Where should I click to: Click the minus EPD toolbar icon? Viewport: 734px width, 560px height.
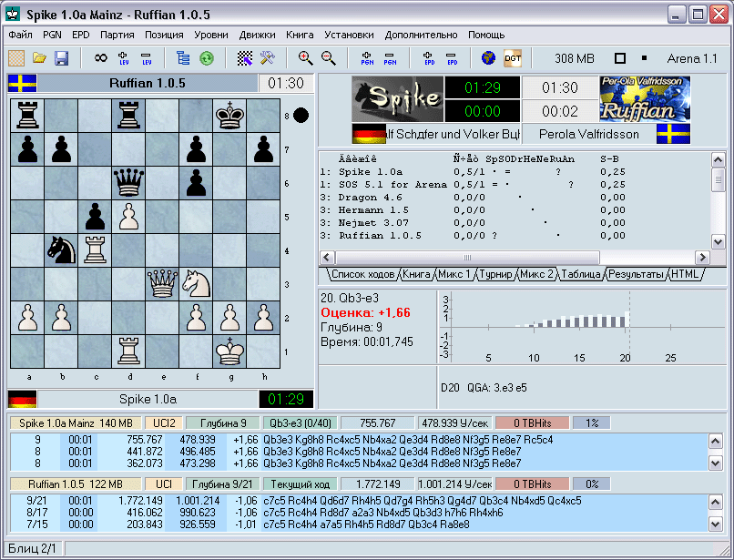tap(452, 58)
